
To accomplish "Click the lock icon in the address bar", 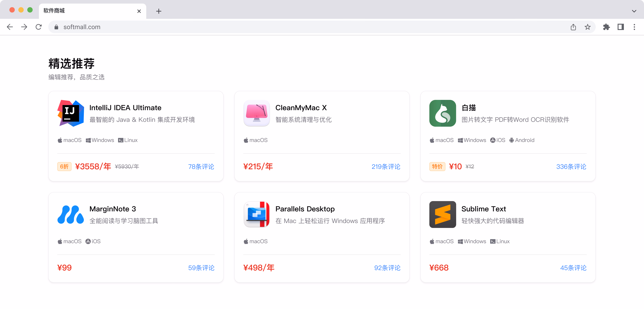I will point(56,27).
